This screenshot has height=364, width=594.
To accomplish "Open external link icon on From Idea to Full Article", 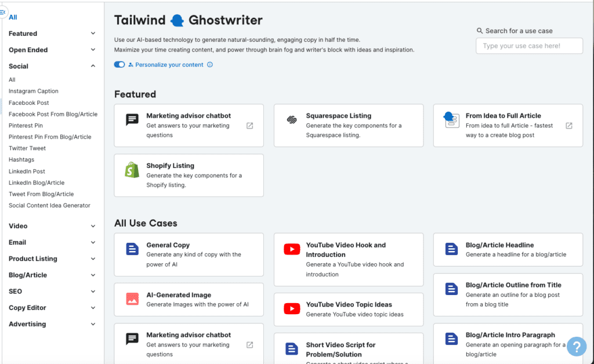I will (x=569, y=126).
